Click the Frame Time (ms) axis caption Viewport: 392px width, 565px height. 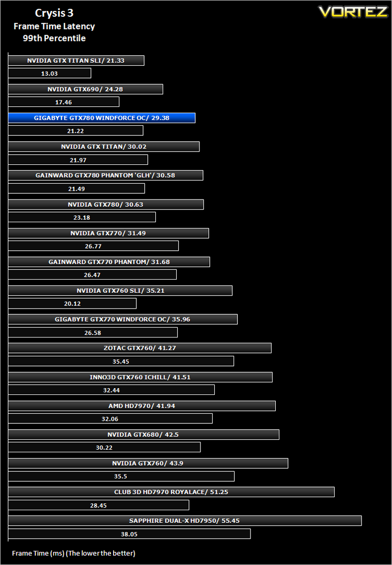coord(74,553)
